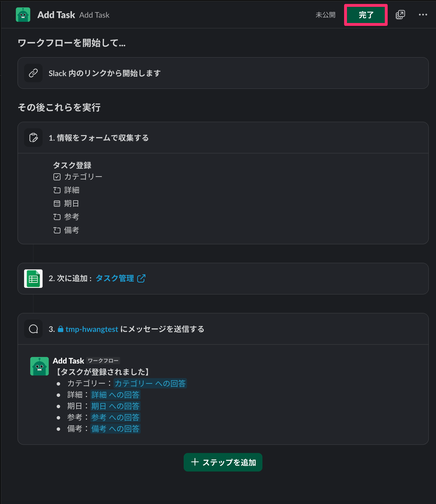Image resolution: width=436 pixels, height=504 pixels.
Task: Click the link icon on the Slack link trigger
Action: (33, 73)
